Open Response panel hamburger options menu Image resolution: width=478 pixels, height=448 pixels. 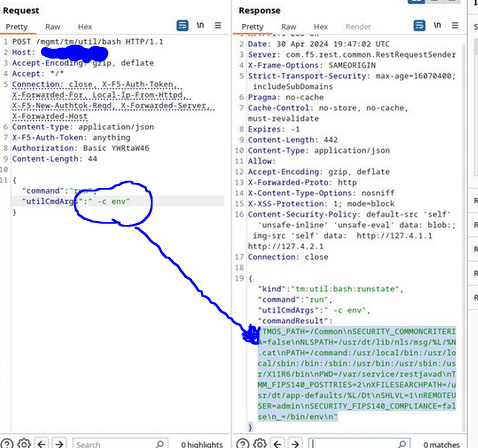pos(455,25)
